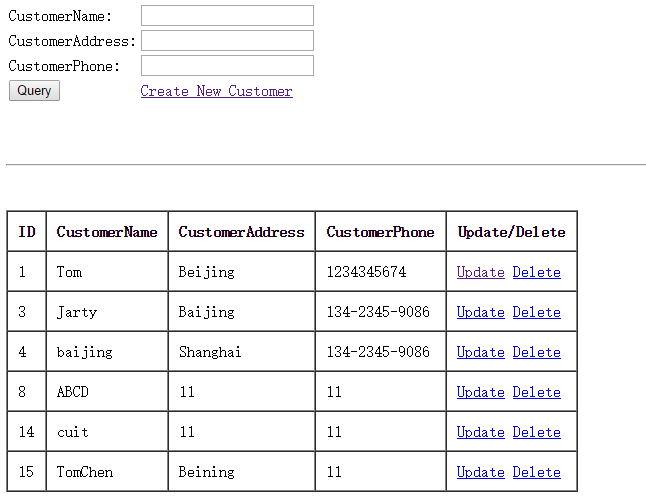
Task: Select the CustomerName column header
Action: pos(107,232)
